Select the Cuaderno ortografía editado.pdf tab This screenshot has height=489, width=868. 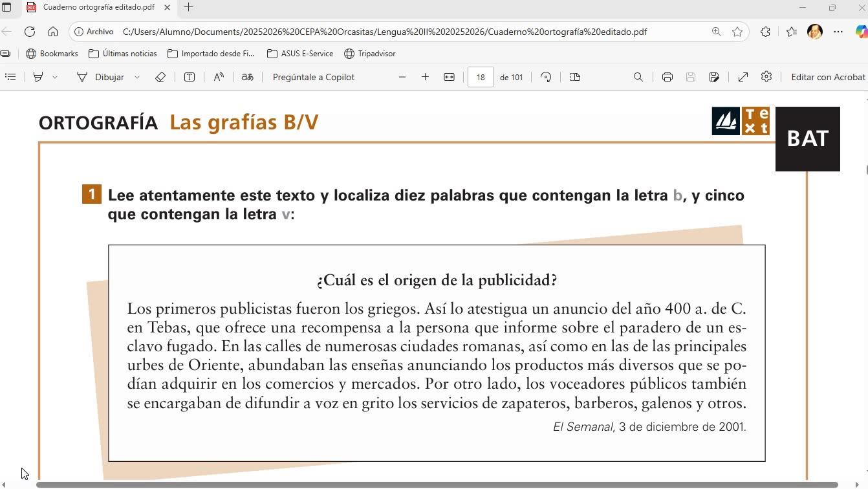98,7
